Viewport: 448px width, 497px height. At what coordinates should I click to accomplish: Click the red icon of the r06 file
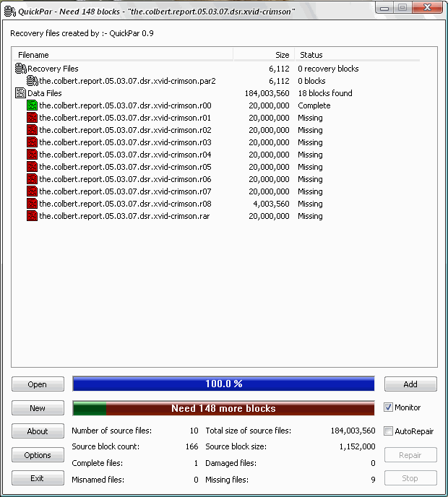click(x=32, y=179)
